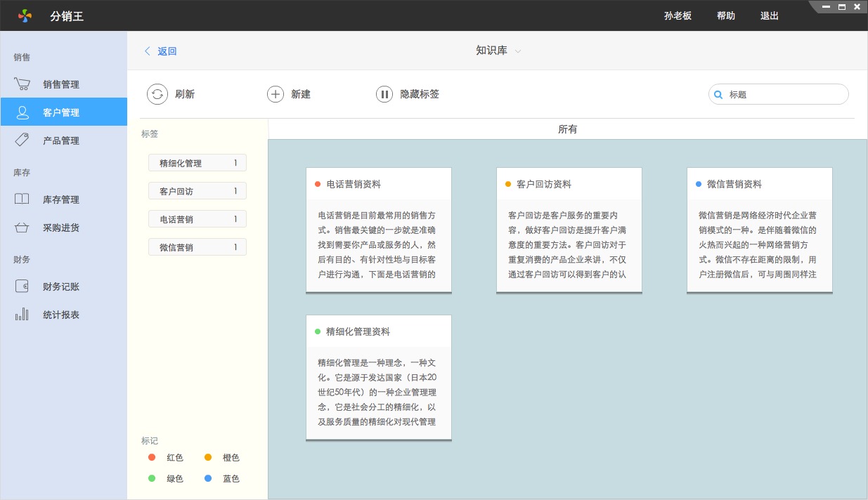Click the price tag icon for 产品管理
Viewport: 868px width, 500px height.
coord(22,140)
